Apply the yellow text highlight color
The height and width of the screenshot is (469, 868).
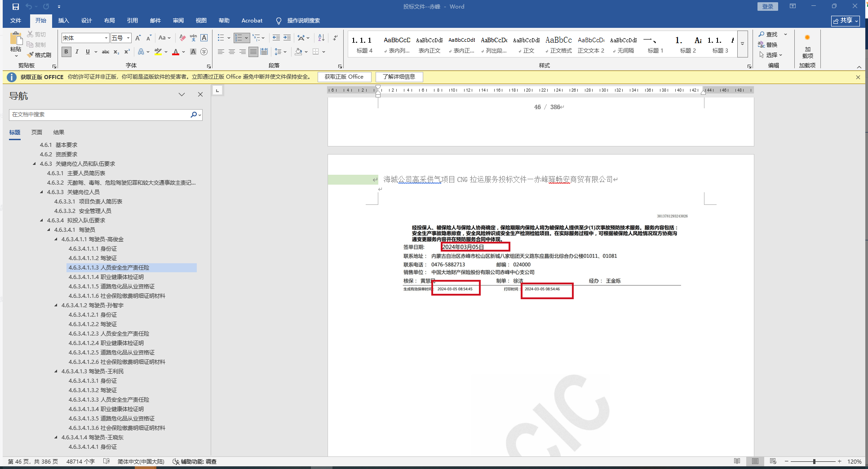158,52
